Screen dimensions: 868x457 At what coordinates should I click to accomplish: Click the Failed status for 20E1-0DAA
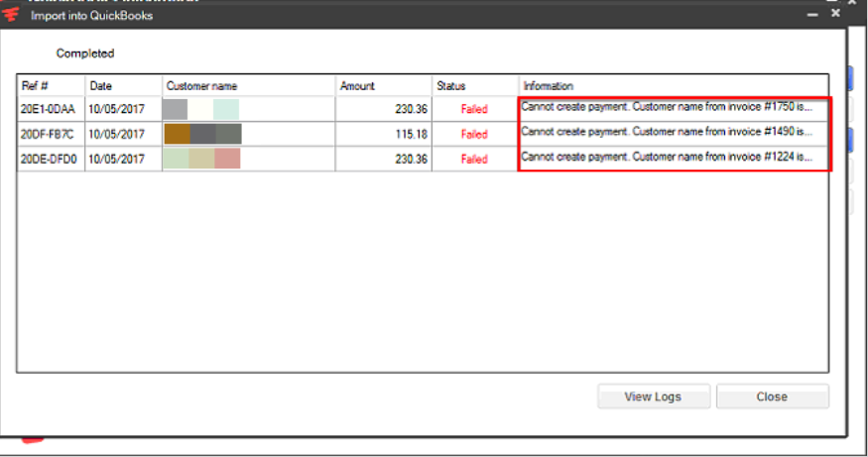click(474, 109)
